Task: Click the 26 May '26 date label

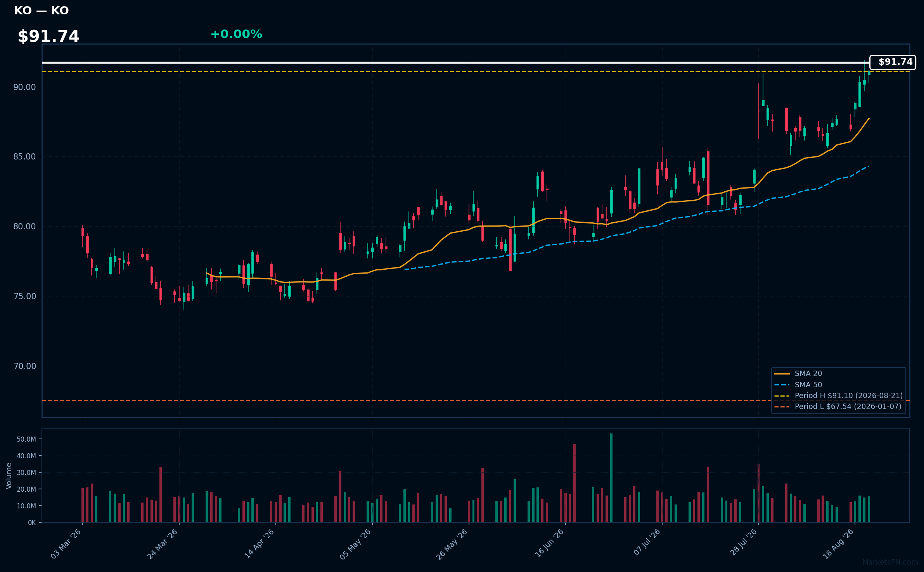Action: [x=452, y=544]
